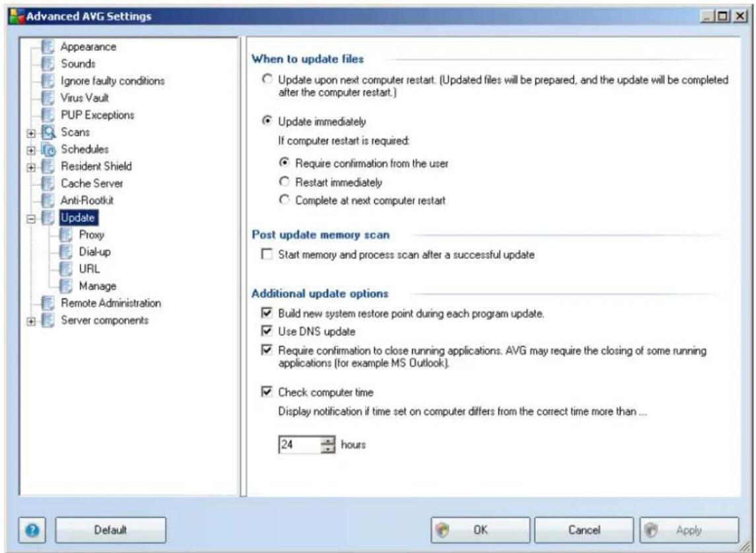Increase hours with the spinner up arrow
This screenshot has height=553, width=756.
pyautogui.click(x=328, y=441)
